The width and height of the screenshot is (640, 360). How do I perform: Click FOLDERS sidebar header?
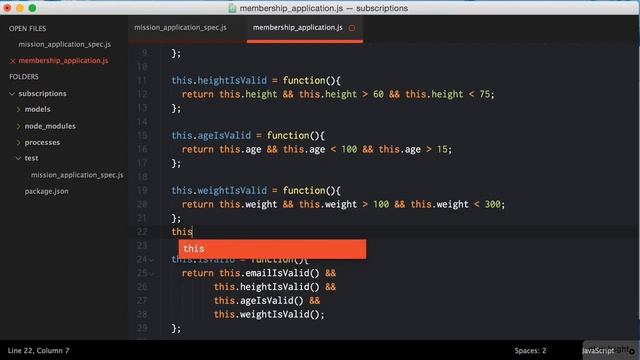click(x=24, y=77)
